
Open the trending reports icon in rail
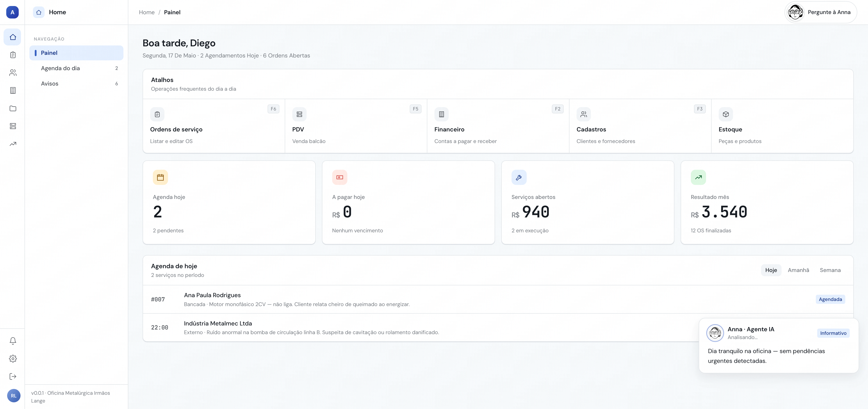point(13,144)
